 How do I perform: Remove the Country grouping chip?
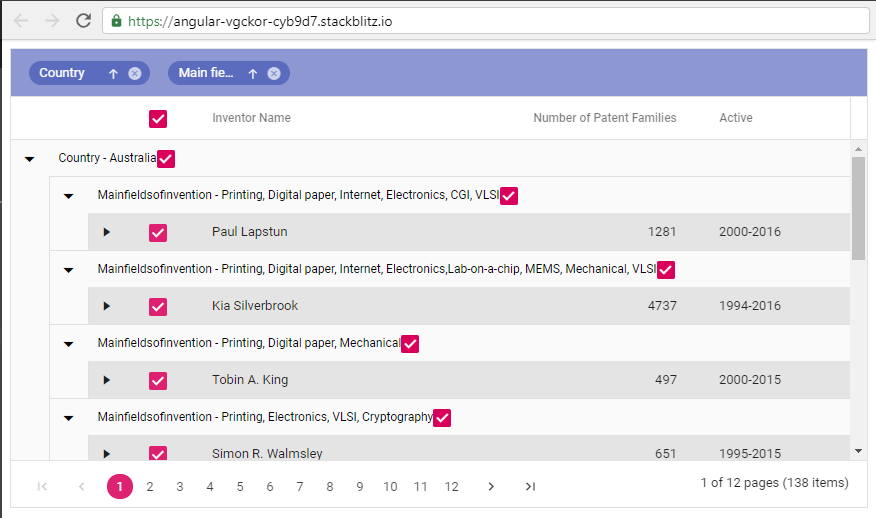(134, 73)
